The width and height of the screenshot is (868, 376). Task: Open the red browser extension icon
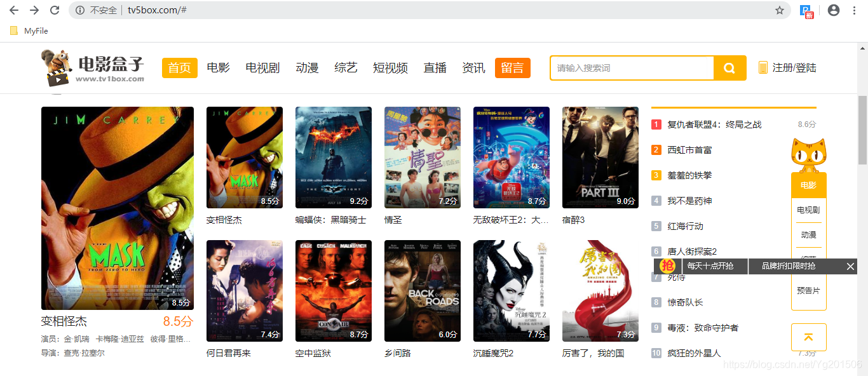(x=806, y=11)
